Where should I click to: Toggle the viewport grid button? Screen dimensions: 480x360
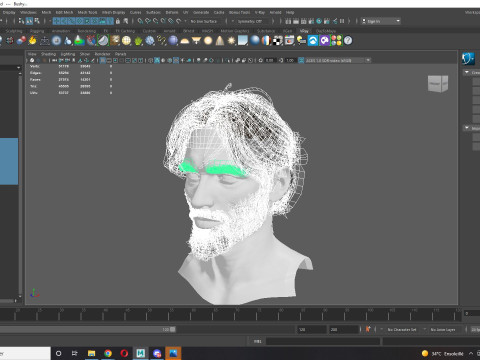[103, 60]
